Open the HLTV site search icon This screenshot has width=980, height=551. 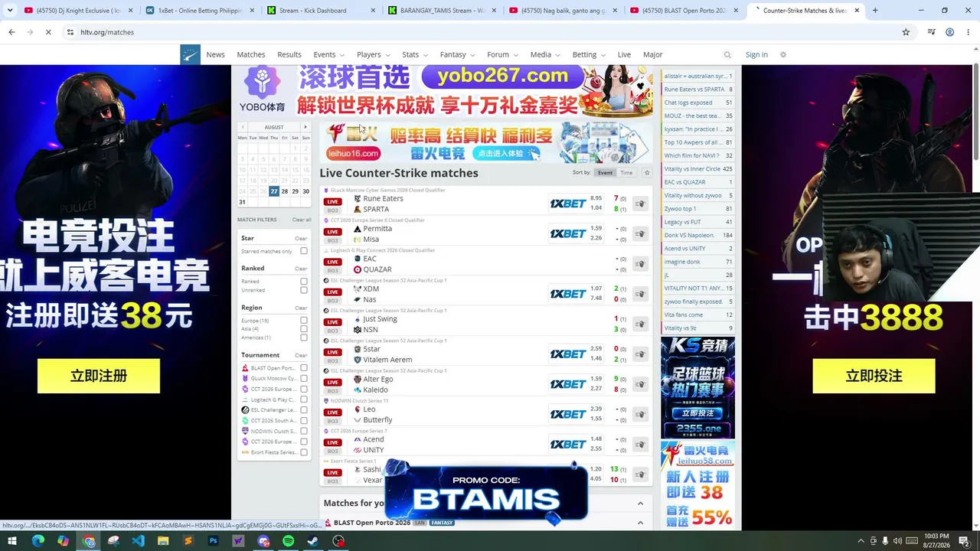(727, 54)
